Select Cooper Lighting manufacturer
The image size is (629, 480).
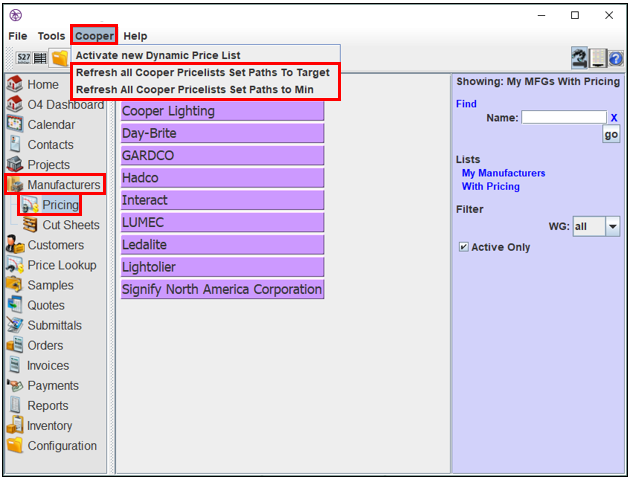[x=222, y=111]
